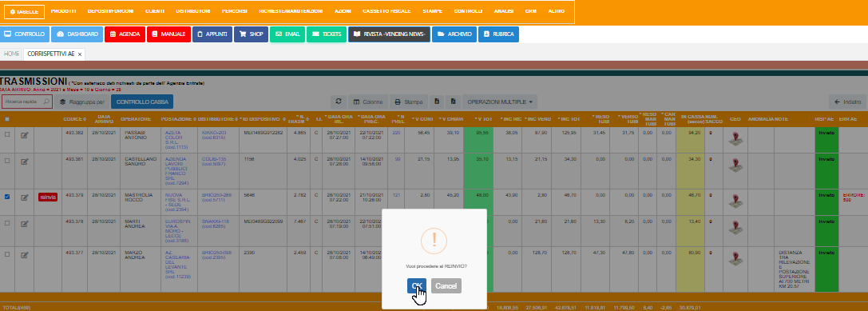
Task: Open GEO map pin for row 493.378
Action: 735,227
